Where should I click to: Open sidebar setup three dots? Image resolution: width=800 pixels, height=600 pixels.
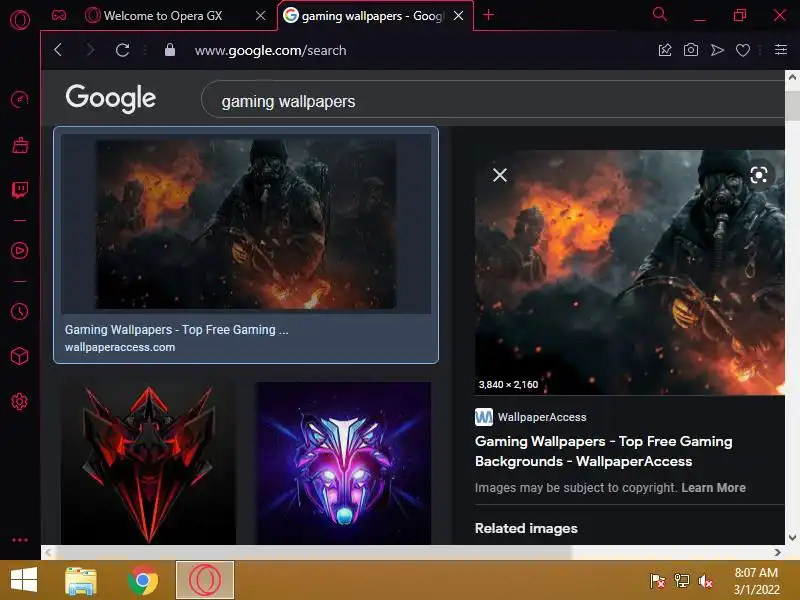click(x=19, y=540)
